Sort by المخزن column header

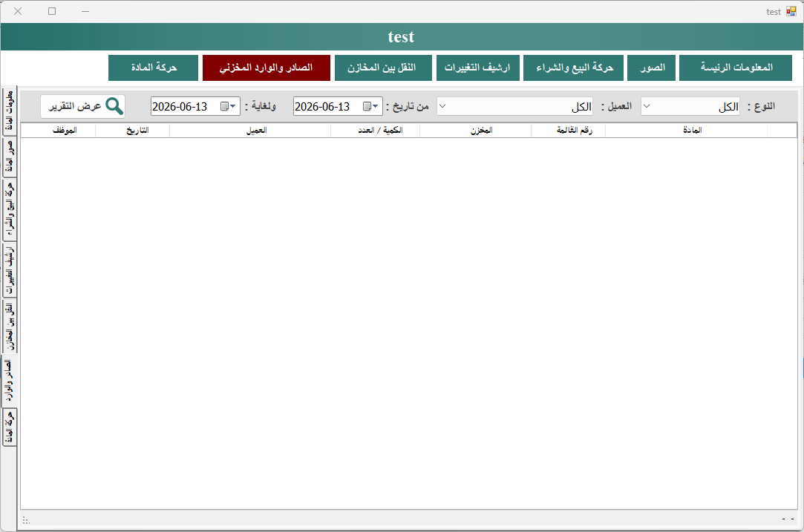click(x=475, y=130)
